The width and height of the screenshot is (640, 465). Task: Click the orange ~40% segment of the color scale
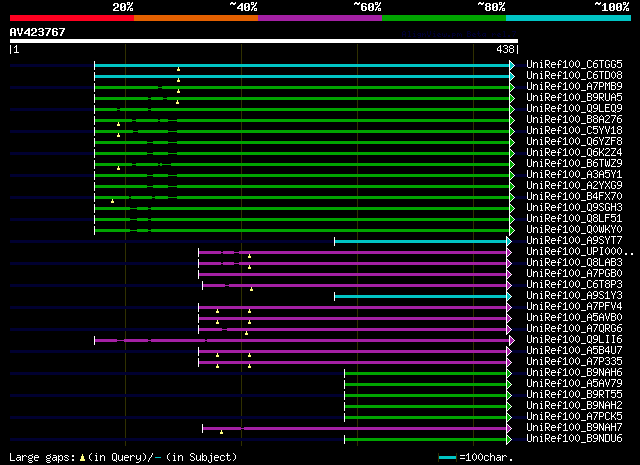[196, 18]
